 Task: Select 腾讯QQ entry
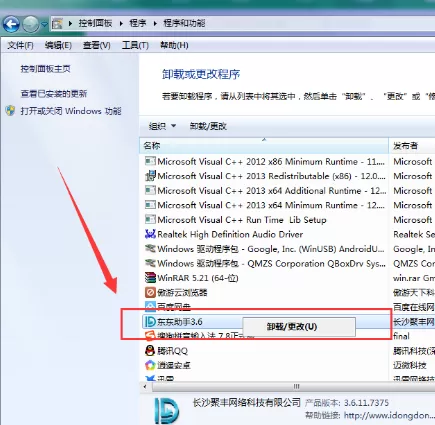172,351
